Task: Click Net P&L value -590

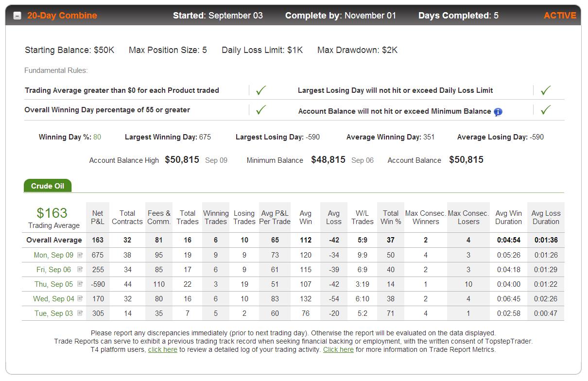Action: [x=98, y=284]
